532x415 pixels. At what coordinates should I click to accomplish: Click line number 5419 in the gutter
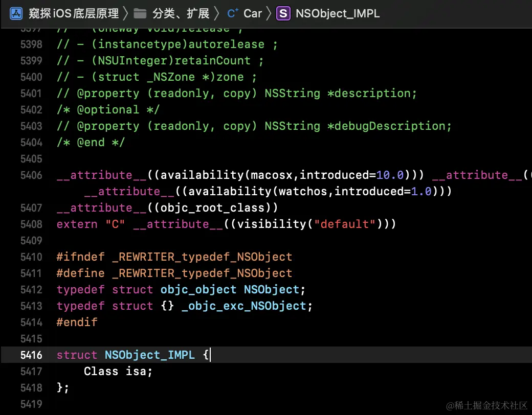coord(31,404)
